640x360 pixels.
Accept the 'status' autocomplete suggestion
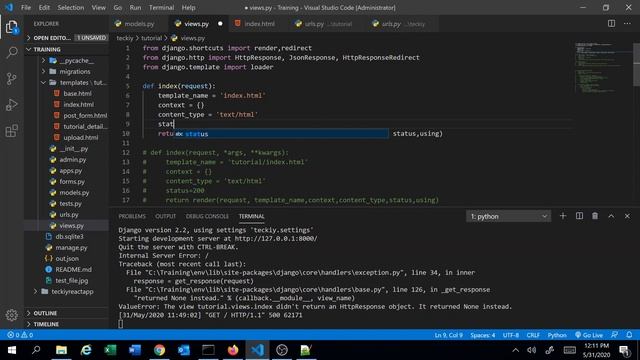[281, 133]
